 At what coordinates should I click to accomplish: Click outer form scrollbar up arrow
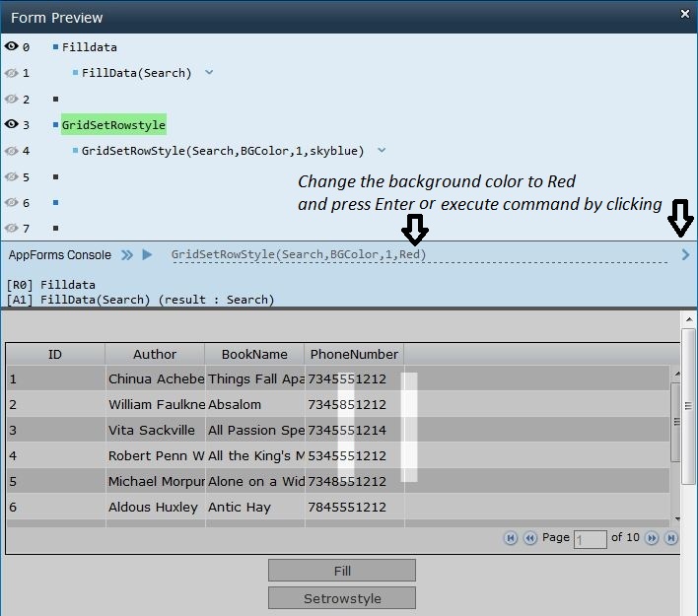(x=689, y=319)
